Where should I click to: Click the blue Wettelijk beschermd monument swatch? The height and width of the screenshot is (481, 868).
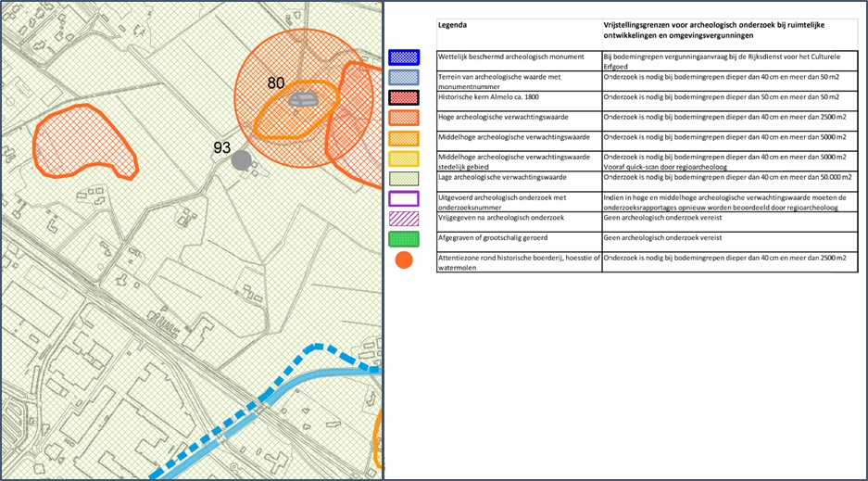tap(404, 57)
